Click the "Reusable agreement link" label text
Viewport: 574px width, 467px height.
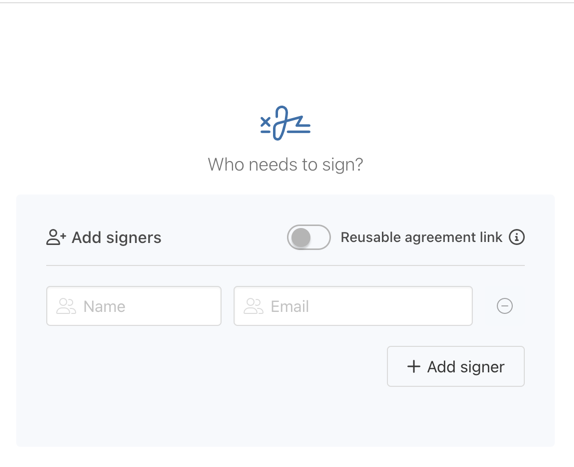point(421,238)
